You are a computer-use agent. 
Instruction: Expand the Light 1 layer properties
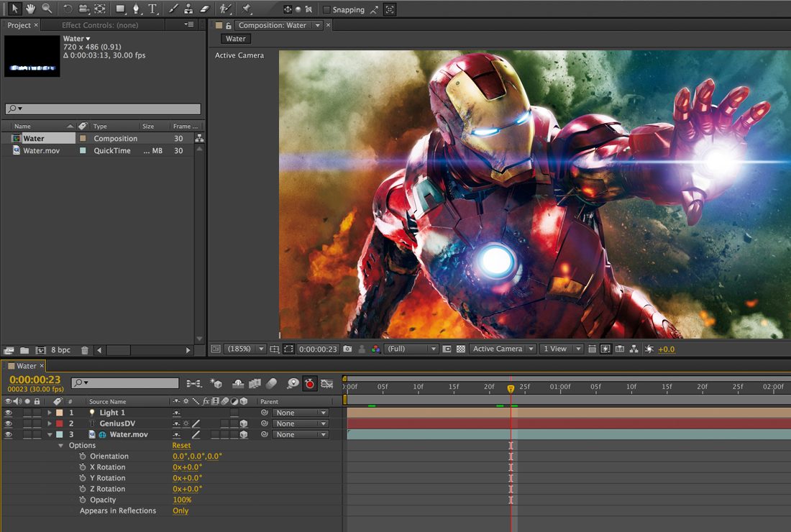pyautogui.click(x=50, y=413)
